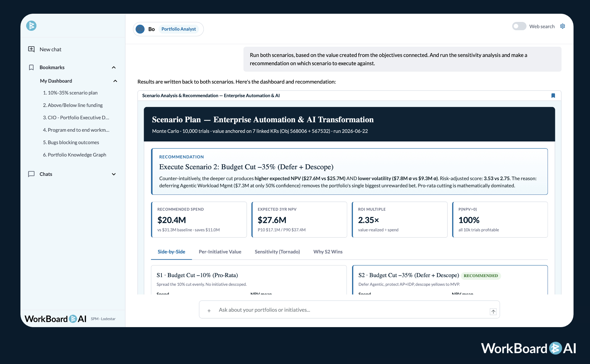Click the Bo agent avatar

point(140,29)
